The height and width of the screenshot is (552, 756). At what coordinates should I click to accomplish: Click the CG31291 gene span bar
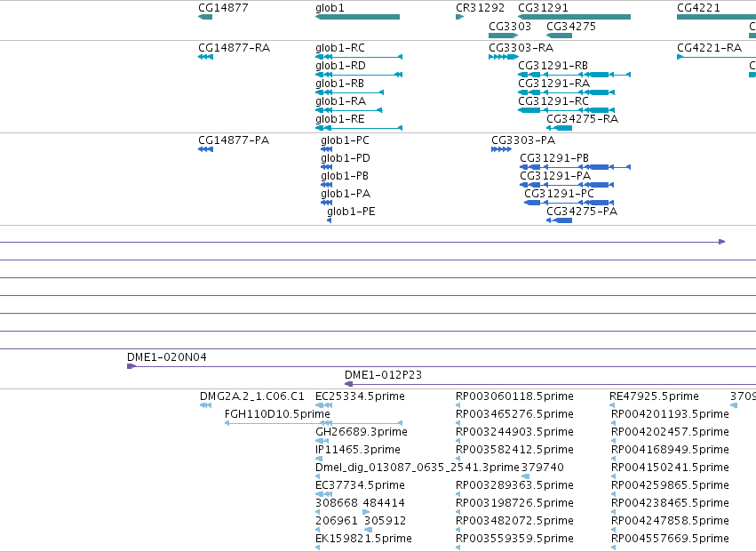pyautogui.click(x=574, y=17)
